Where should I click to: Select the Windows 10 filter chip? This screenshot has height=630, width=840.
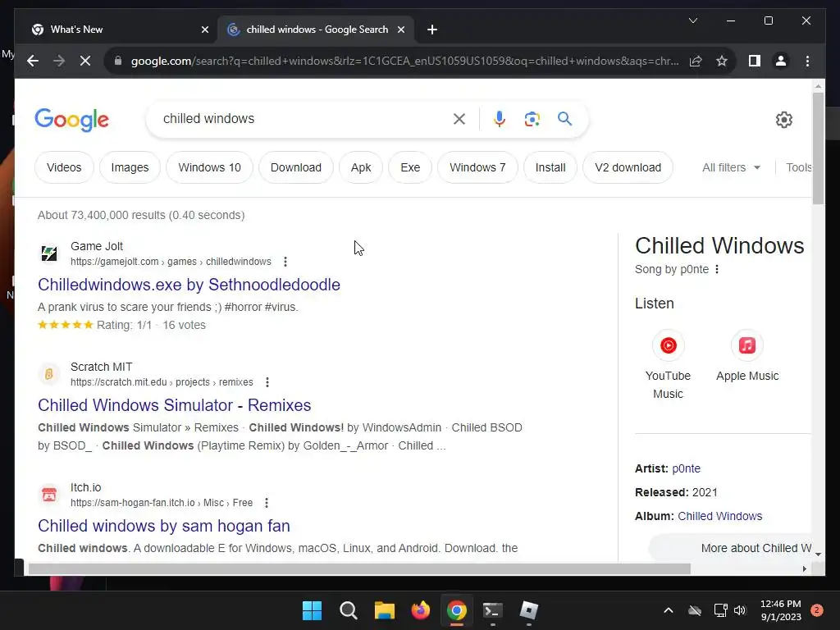pyautogui.click(x=209, y=167)
